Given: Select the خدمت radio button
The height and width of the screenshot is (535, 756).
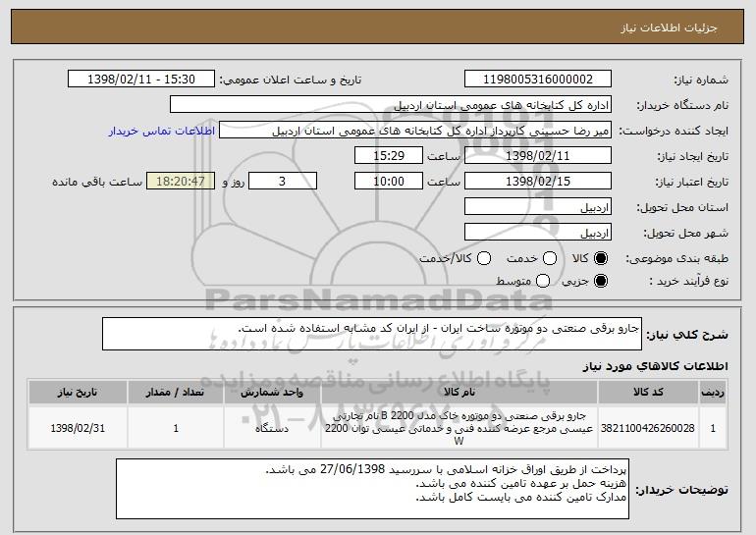Looking at the screenshot, I should click(549, 258).
